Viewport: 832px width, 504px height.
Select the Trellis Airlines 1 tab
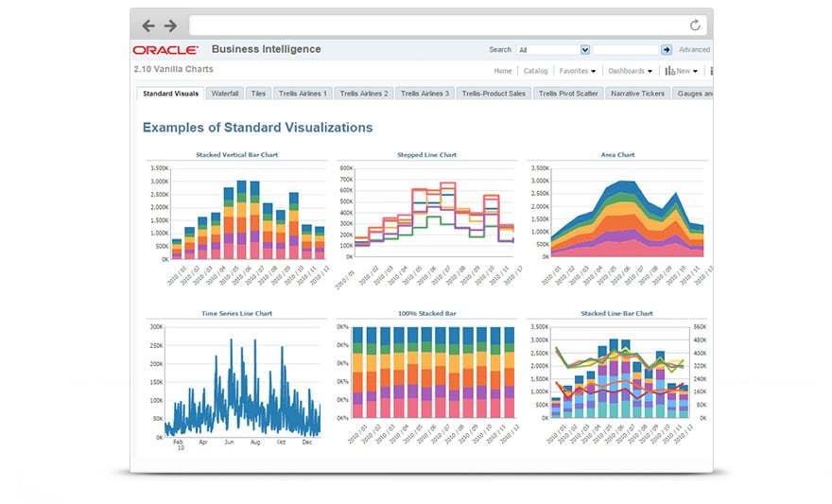click(x=303, y=94)
